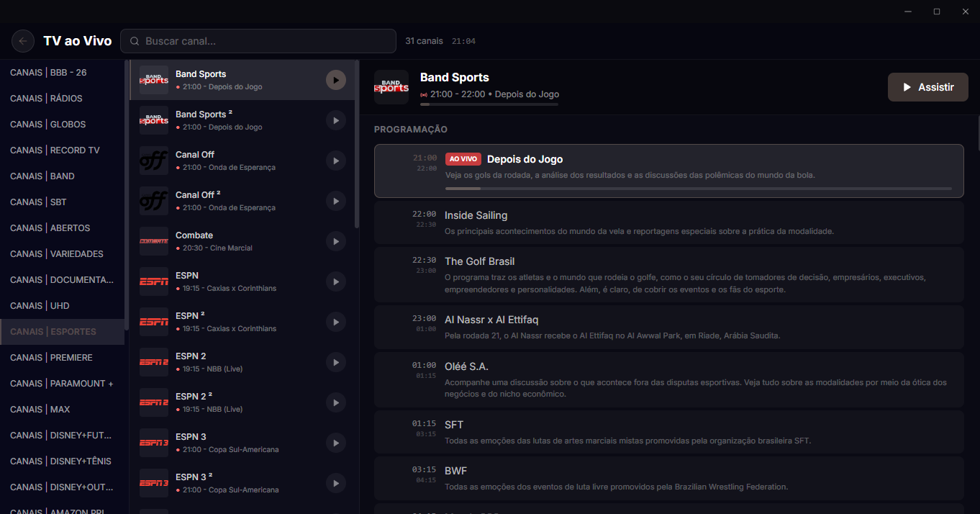Image resolution: width=980 pixels, height=514 pixels.
Task: Click the back arrow next to TV ao Vivo
Action: point(22,41)
